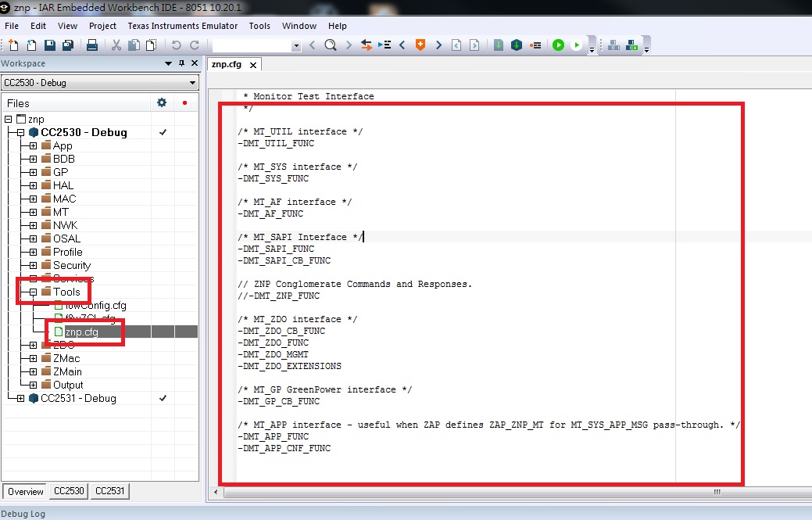Open Files panel settings gear

click(162, 102)
